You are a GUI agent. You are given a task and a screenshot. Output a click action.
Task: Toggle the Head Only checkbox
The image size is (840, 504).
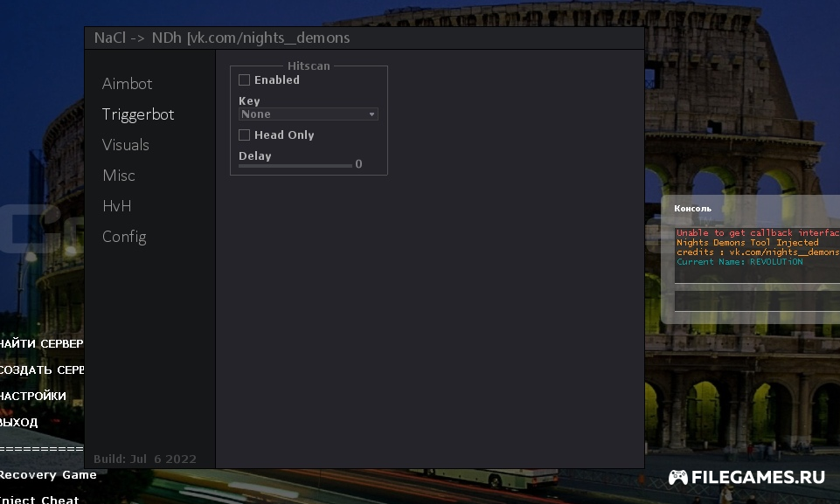tap(244, 135)
